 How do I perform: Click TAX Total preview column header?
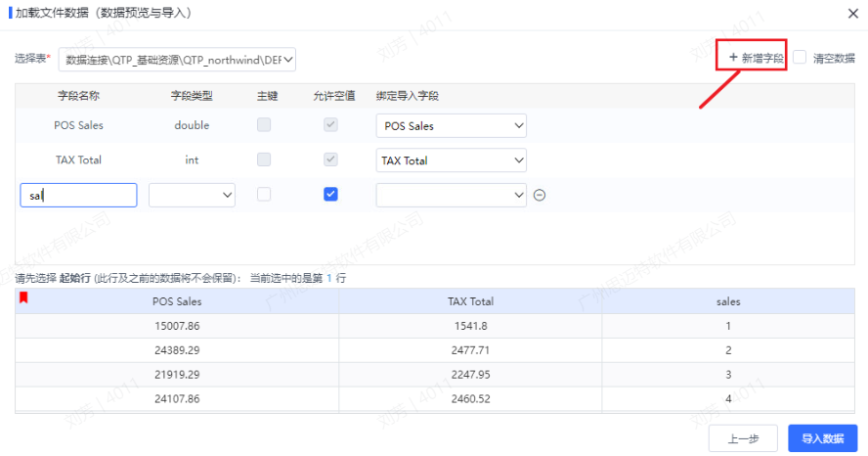click(470, 301)
